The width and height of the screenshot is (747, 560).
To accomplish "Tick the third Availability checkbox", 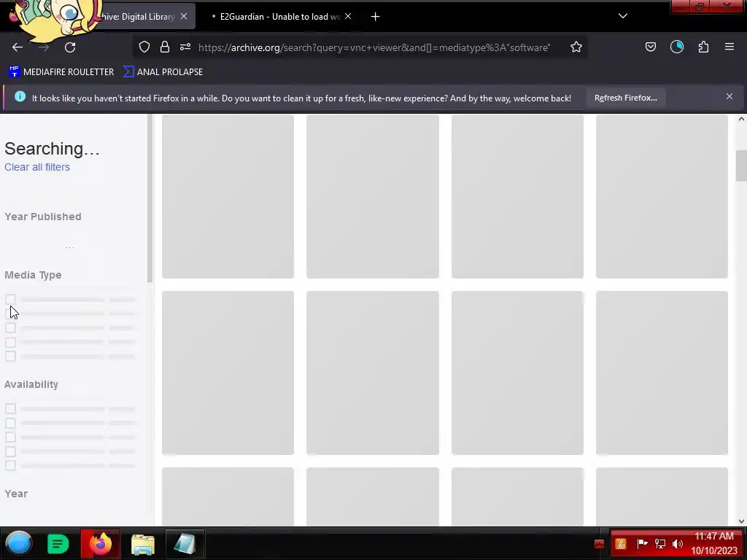I will 10,437.
